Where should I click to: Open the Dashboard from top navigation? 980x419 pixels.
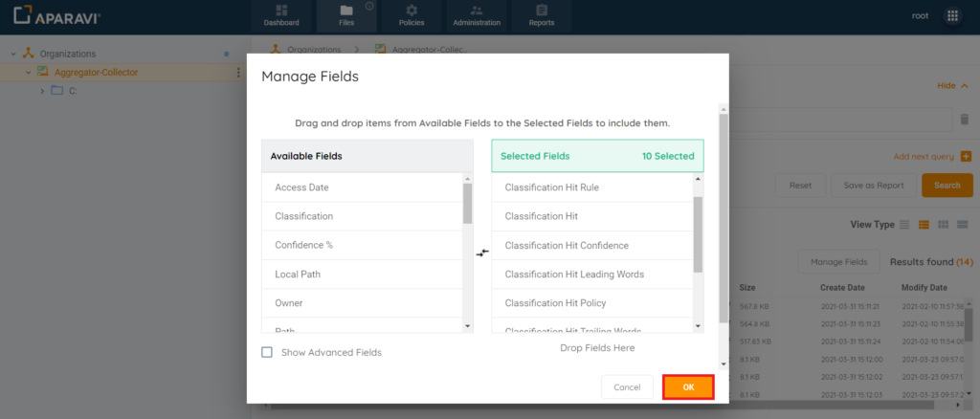[281, 15]
